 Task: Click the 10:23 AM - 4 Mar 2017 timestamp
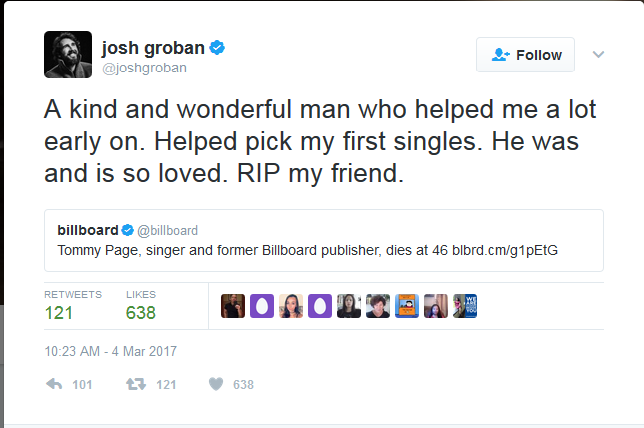click(109, 351)
